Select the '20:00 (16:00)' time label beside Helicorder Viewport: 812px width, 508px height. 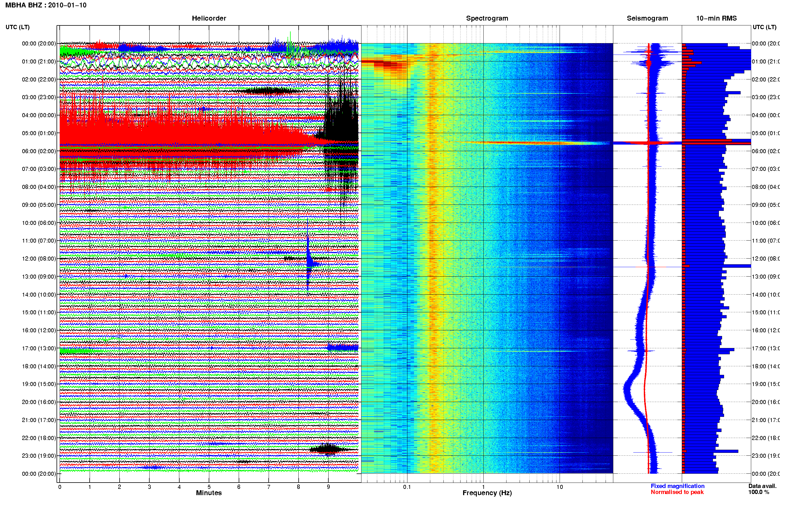click(x=39, y=402)
